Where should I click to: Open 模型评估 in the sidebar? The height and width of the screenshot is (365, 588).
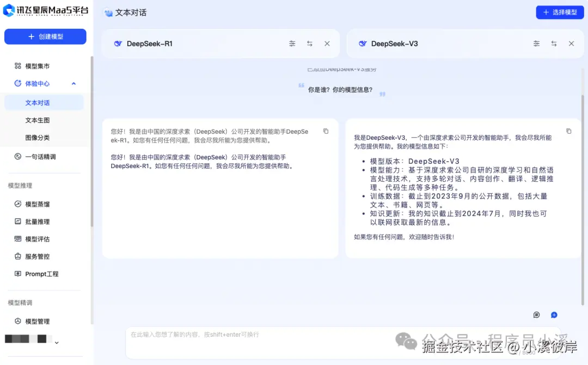point(38,239)
